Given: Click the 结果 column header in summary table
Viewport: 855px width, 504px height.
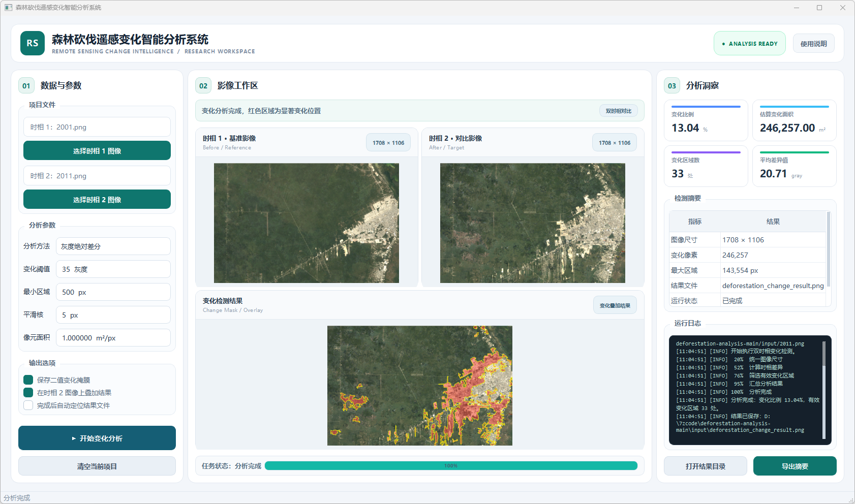Looking at the screenshot, I should [x=773, y=222].
